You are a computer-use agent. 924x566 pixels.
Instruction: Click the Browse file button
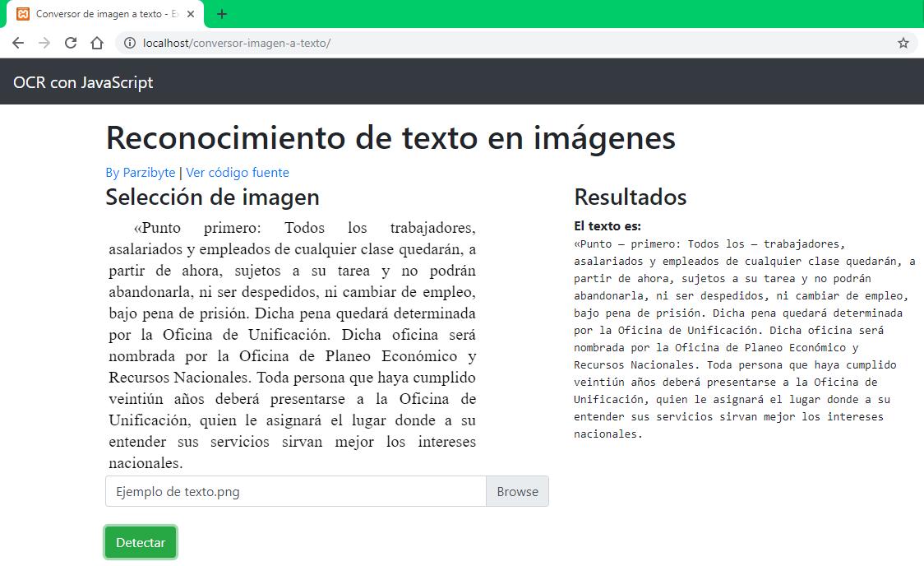(x=517, y=492)
